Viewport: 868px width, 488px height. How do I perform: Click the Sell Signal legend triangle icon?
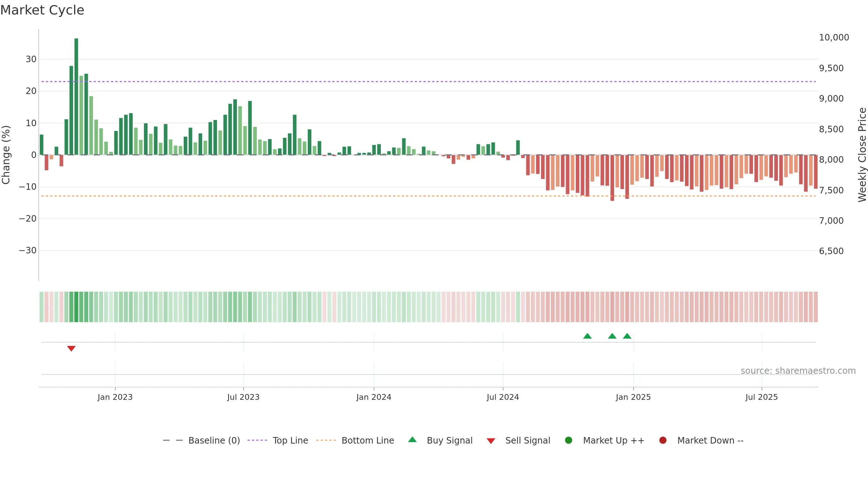click(x=491, y=441)
